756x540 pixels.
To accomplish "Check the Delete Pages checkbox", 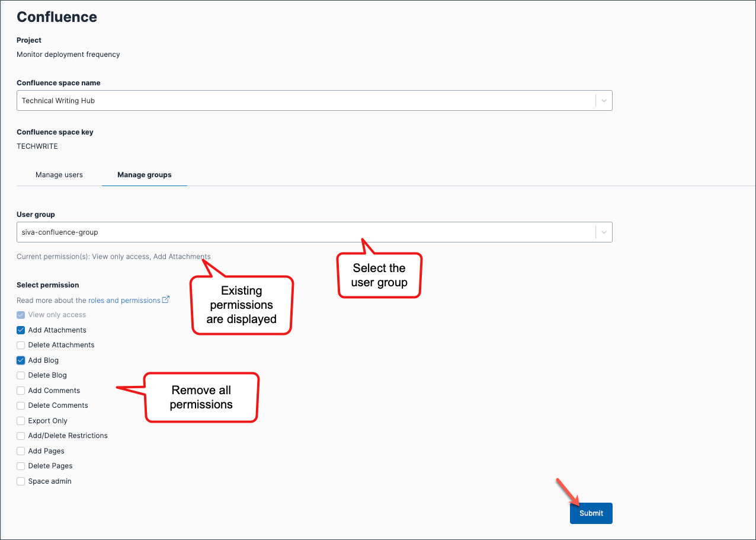I will (21, 466).
